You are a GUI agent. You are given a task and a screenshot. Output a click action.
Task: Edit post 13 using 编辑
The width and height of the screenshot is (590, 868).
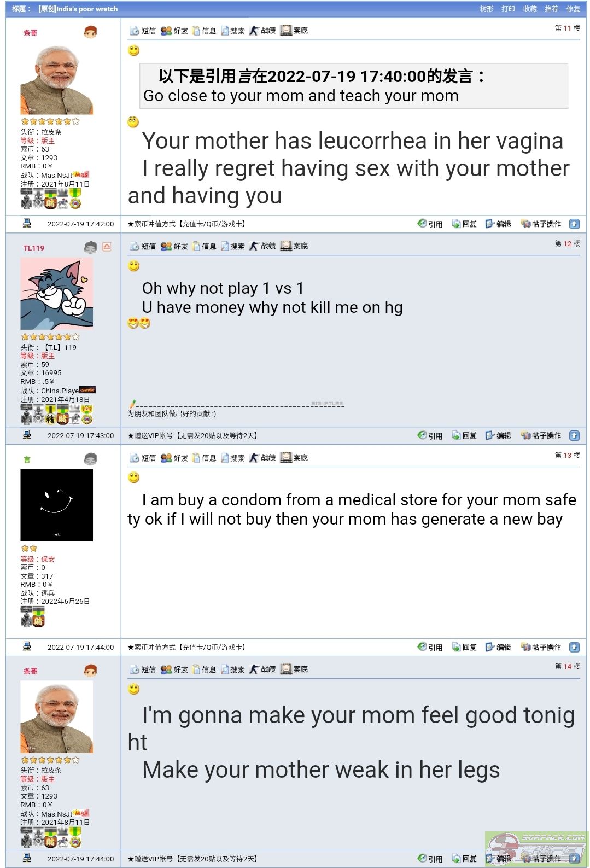click(x=498, y=647)
